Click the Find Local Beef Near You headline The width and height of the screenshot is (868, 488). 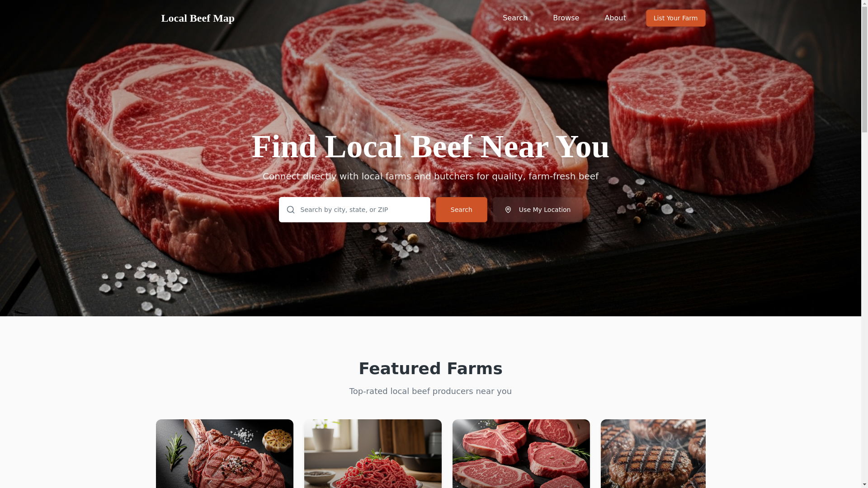(430, 146)
